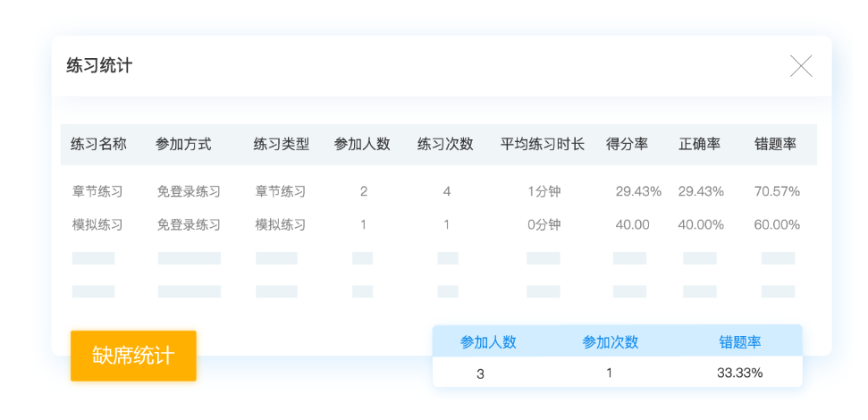Select the 33.33% value in the popup
The height and width of the screenshot is (420, 868).
pyautogui.click(x=739, y=373)
